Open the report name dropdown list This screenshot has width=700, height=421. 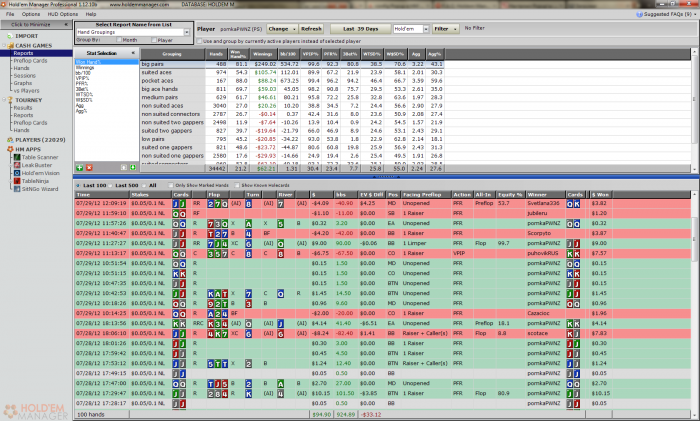point(187,32)
